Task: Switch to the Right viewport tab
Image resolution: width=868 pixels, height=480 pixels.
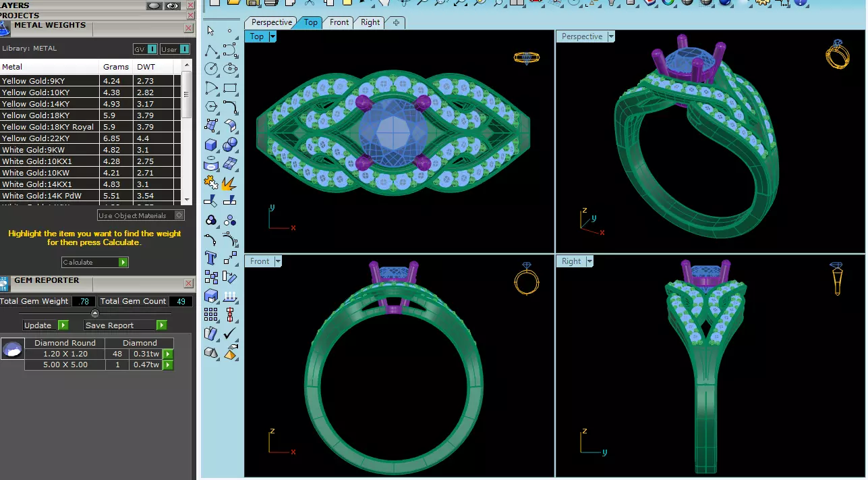Action: [370, 22]
